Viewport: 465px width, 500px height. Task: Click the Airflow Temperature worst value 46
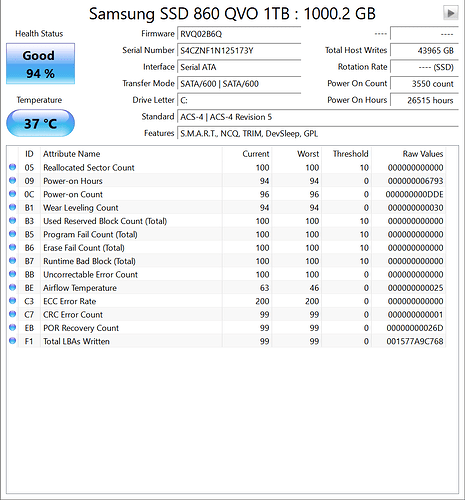pos(314,288)
